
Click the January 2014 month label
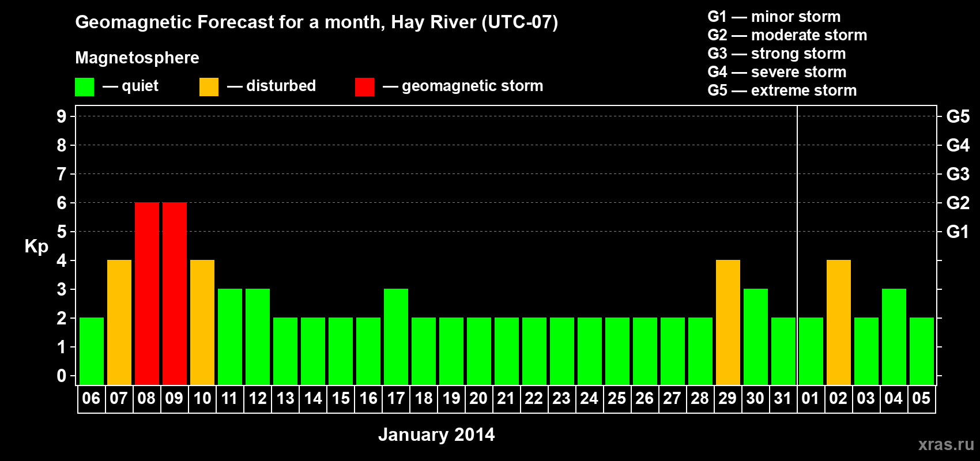[436, 434]
